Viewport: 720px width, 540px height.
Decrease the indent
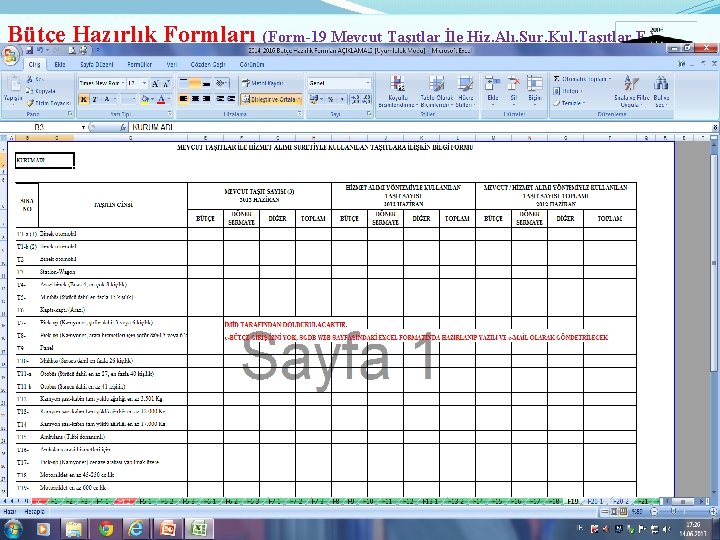220,99
